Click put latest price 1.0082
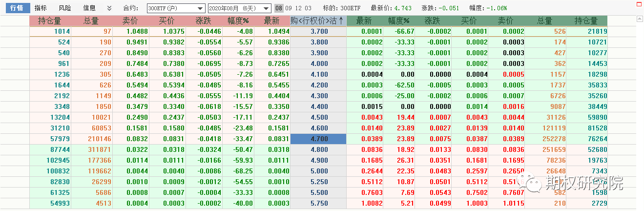The image size is (644, 211). point(372,203)
